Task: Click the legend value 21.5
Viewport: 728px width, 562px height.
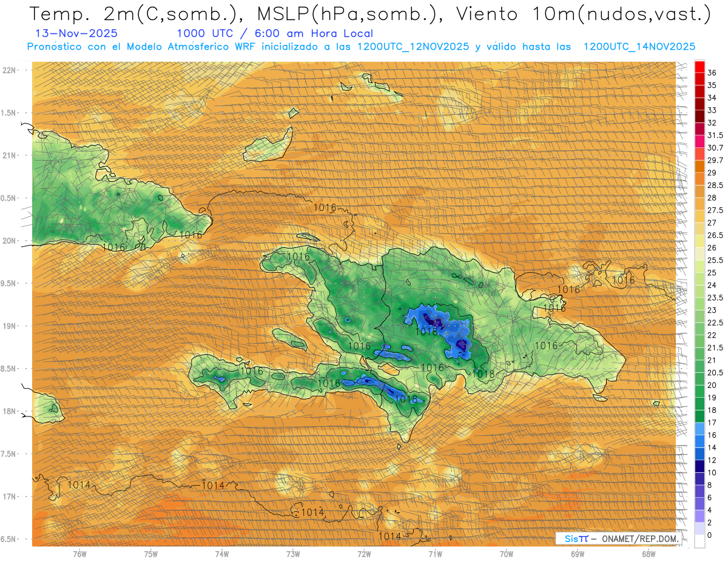Action: click(x=715, y=348)
